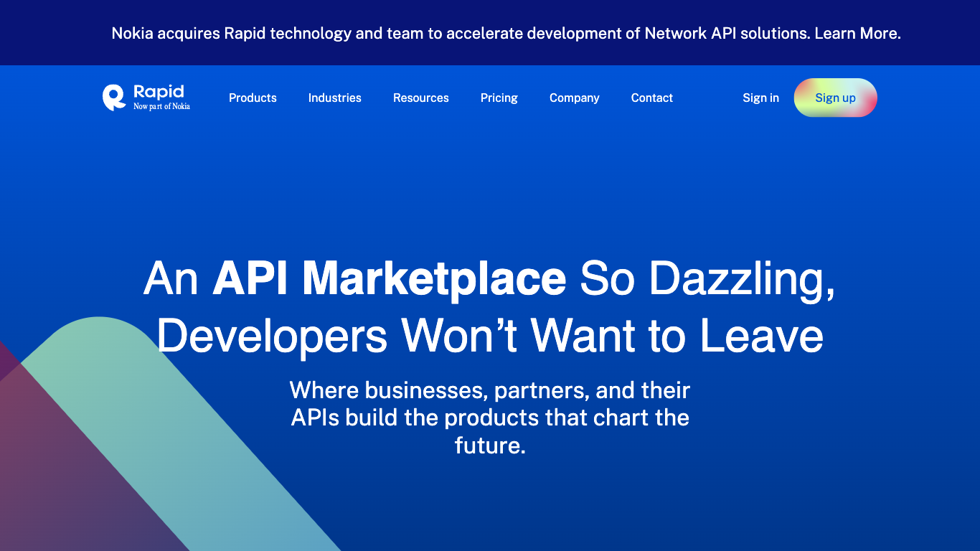980x551 pixels.
Task: Click the Sign up button
Action: tap(835, 98)
